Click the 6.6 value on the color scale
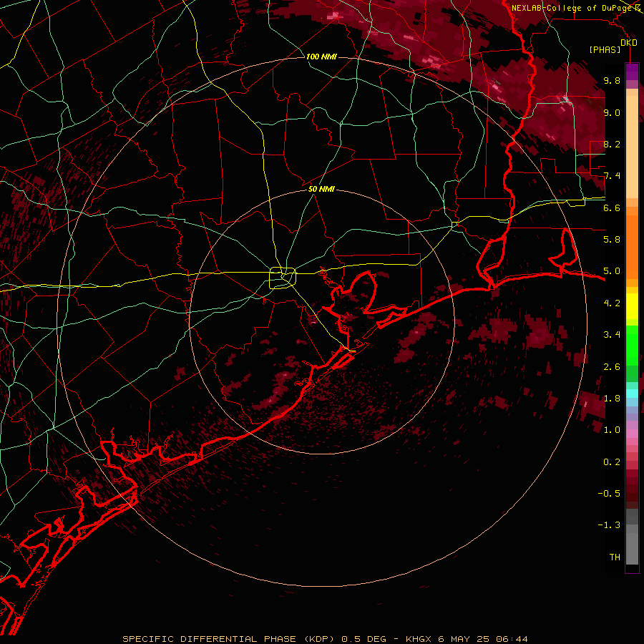The image size is (644, 644). pyautogui.click(x=612, y=208)
